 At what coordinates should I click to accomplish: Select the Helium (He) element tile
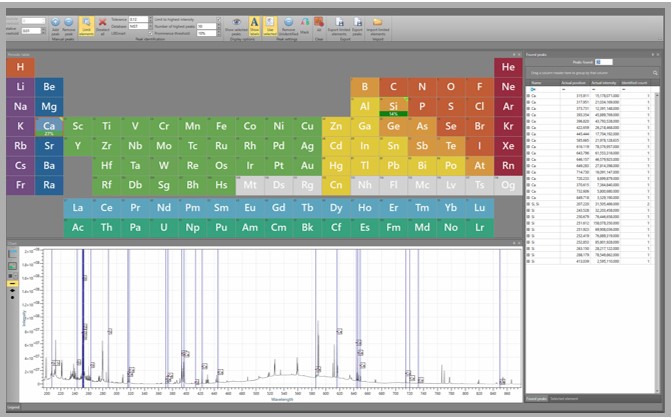pos(508,67)
